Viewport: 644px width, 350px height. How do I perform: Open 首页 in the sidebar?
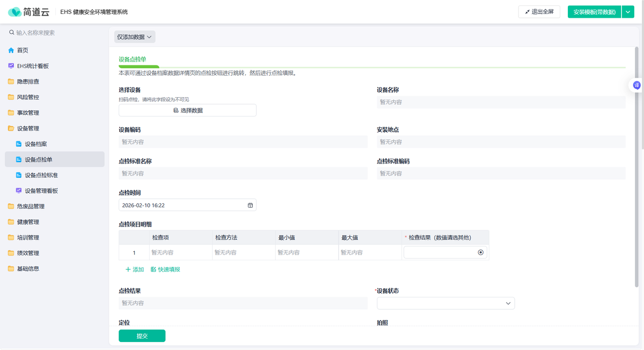coord(54,50)
